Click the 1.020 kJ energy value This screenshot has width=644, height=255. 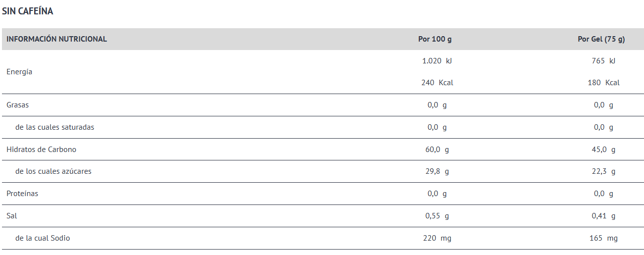(x=437, y=61)
